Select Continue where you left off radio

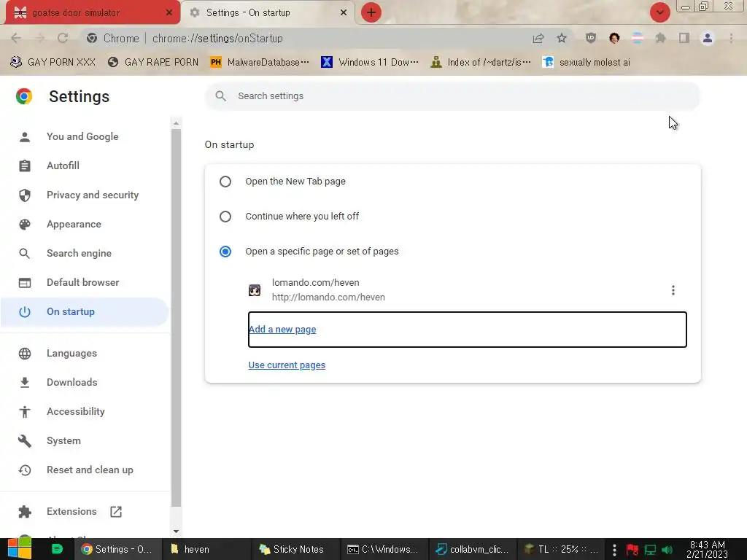pyautogui.click(x=225, y=217)
